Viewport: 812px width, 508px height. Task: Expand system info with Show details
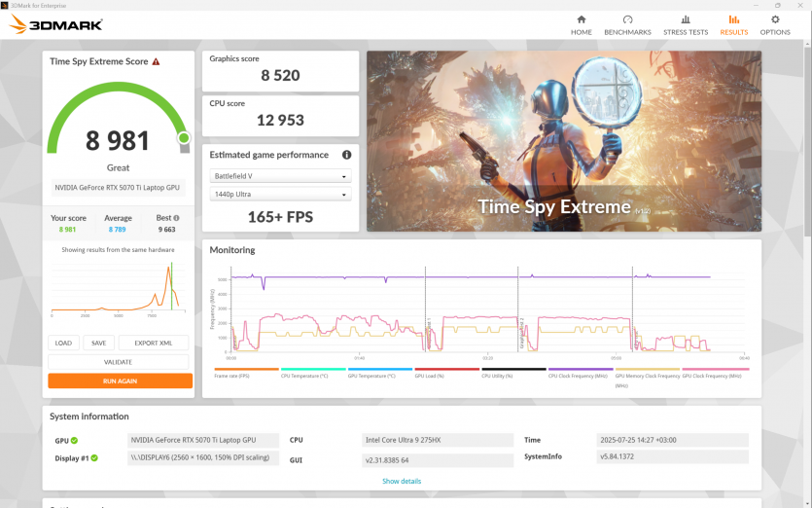click(402, 481)
